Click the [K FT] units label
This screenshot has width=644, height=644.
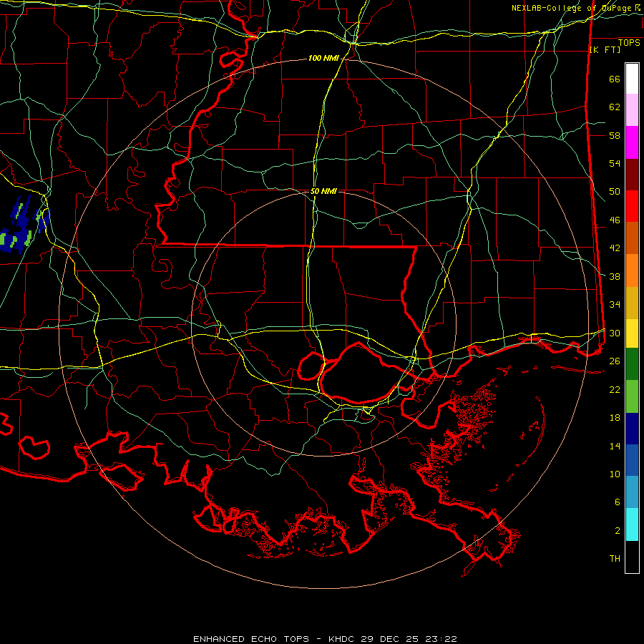pyautogui.click(x=605, y=50)
